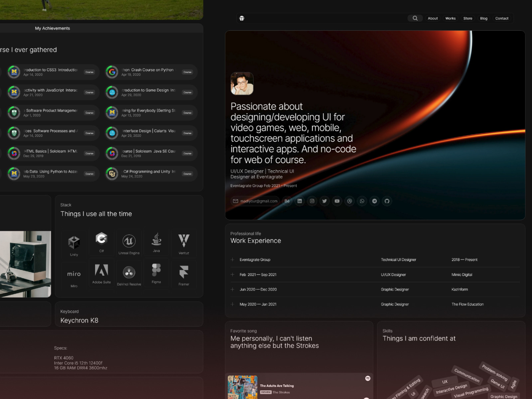Open the Instagram profile icon

[312, 201]
